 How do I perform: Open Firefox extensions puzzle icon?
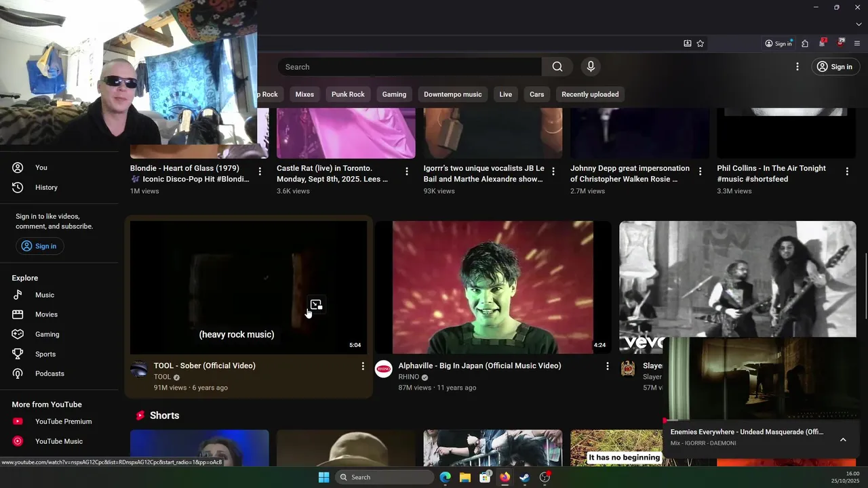(805, 43)
